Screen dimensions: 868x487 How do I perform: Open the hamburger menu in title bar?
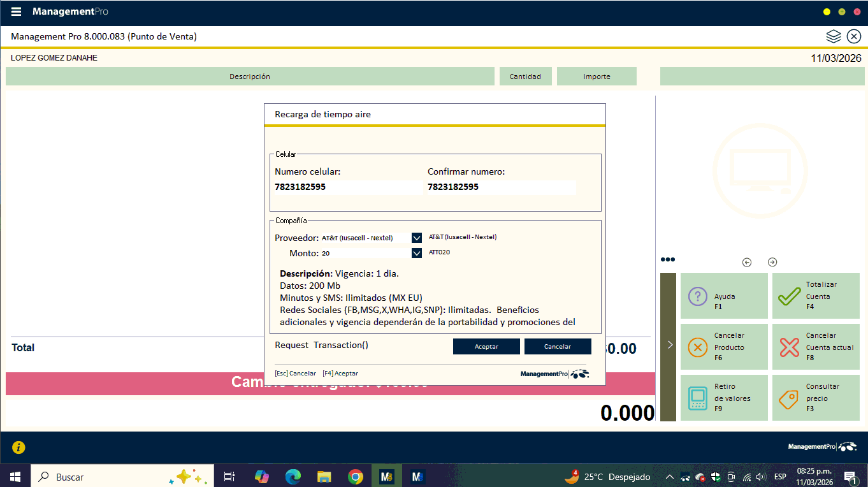click(17, 11)
